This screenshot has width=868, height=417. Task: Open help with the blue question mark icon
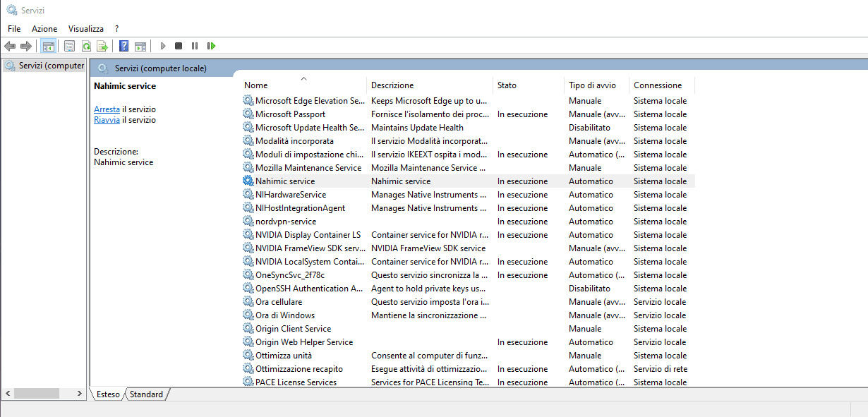pyautogui.click(x=123, y=46)
